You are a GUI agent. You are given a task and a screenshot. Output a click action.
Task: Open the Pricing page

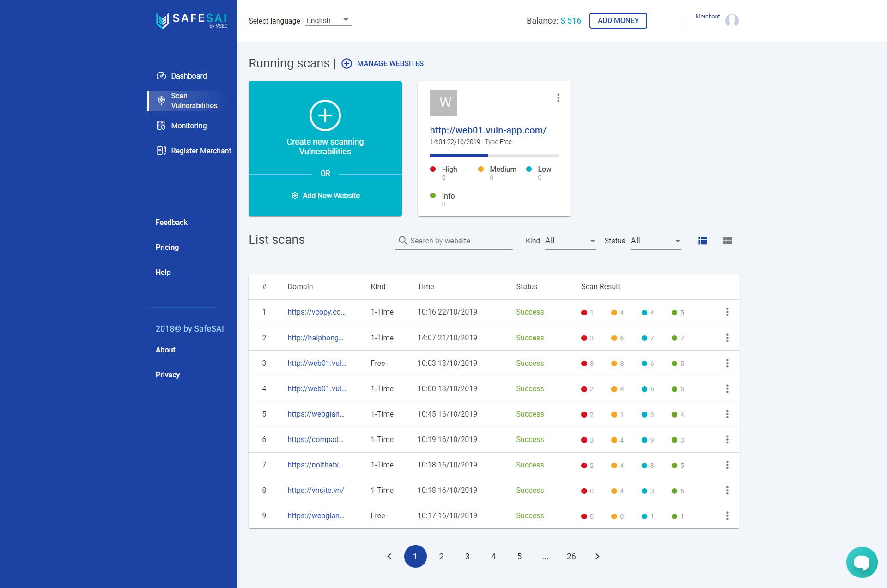167,247
